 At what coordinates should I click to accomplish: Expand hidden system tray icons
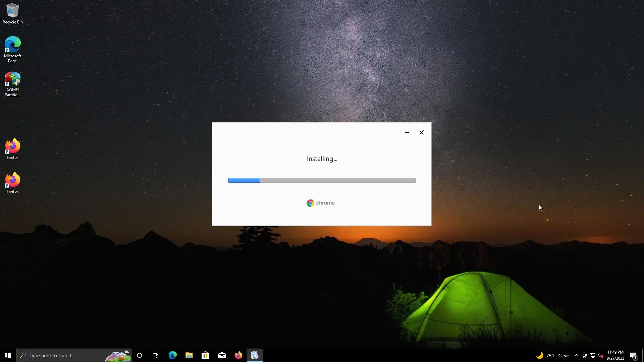(576, 355)
